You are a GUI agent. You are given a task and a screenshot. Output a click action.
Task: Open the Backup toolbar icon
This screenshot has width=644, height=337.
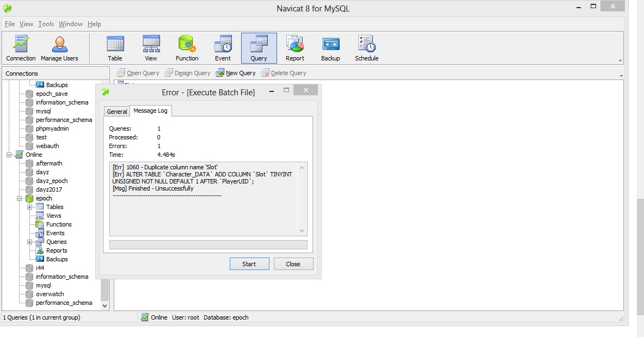tap(330, 48)
